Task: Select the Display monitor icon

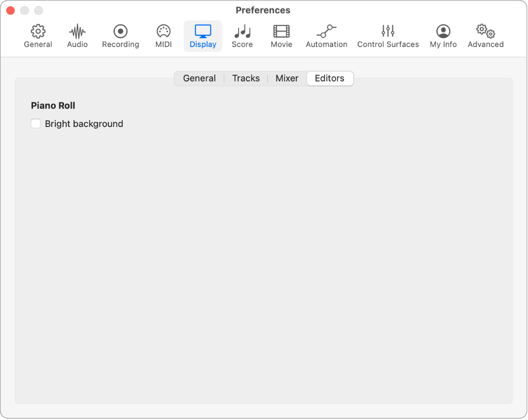Action: 203,31
